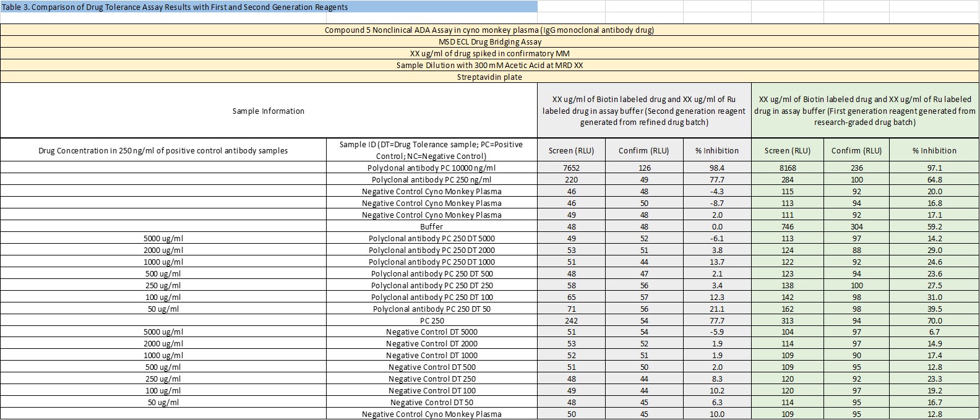This screenshot has height=420, width=980.
Task: Select 'Polyclonal antibody PC 250 DT 1000' cell
Action: pos(431,262)
